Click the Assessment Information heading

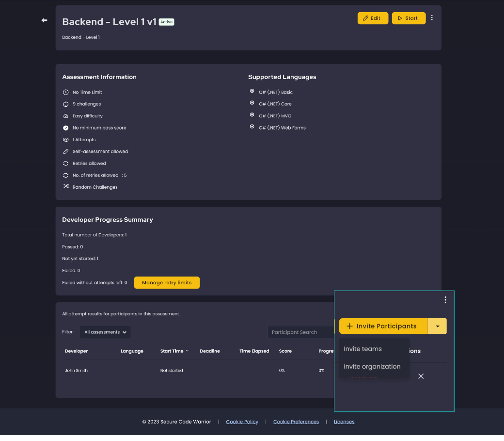[99, 77]
